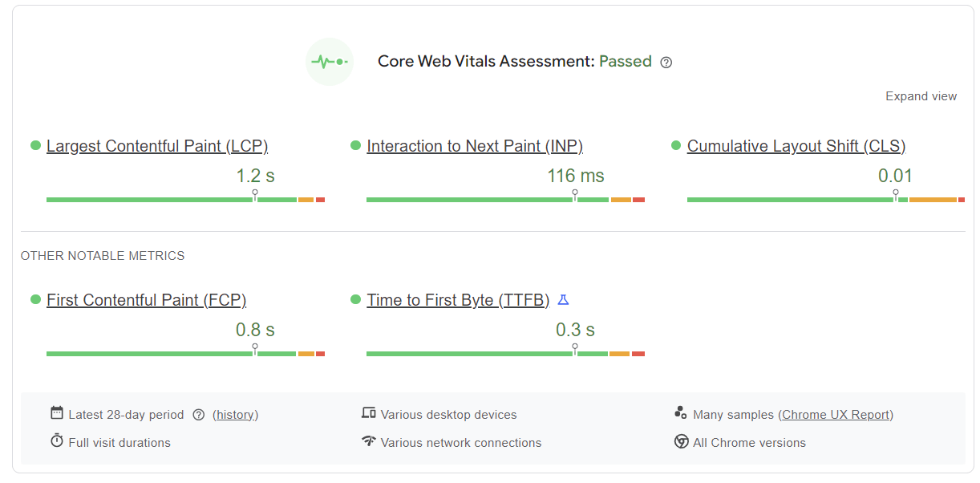Click the orange segment of CLS bar
This screenshot has height=483, width=980.
click(x=933, y=200)
